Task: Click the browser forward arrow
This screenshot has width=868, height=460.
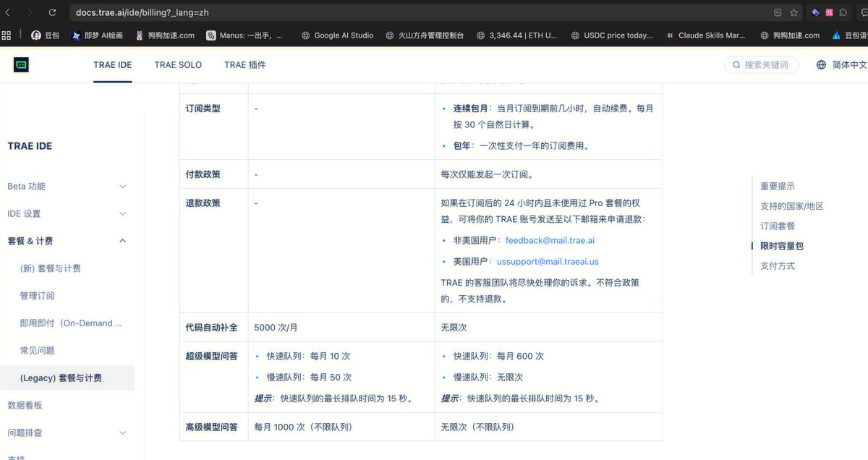Action: [x=30, y=12]
